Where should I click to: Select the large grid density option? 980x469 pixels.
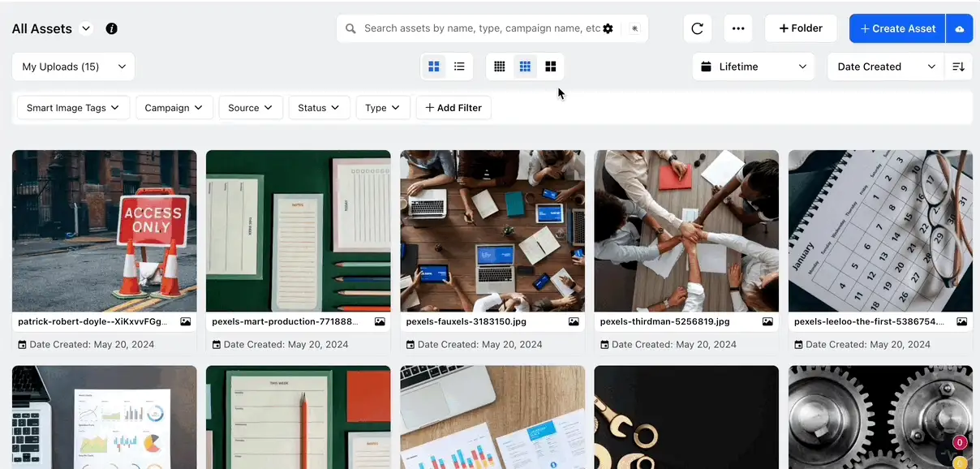click(x=551, y=66)
